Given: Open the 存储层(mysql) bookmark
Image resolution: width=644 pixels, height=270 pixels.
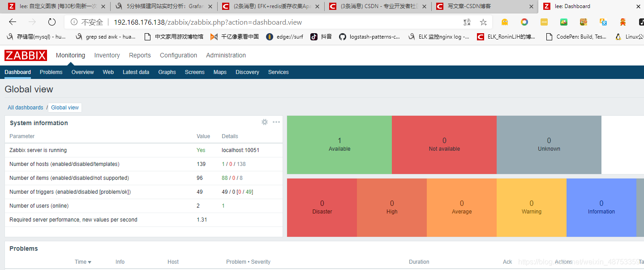Looking at the screenshot, I should [37, 37].
